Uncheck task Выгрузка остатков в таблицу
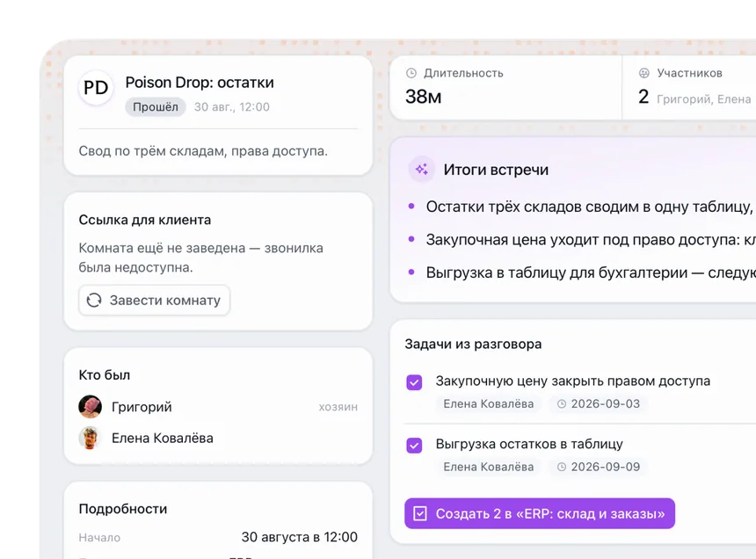This screenshot has height=559, width=756. (414, 446)
